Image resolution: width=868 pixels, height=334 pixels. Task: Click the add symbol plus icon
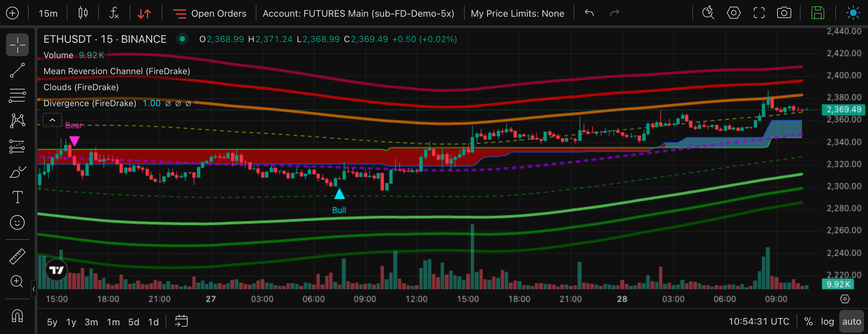coord(12,13)
